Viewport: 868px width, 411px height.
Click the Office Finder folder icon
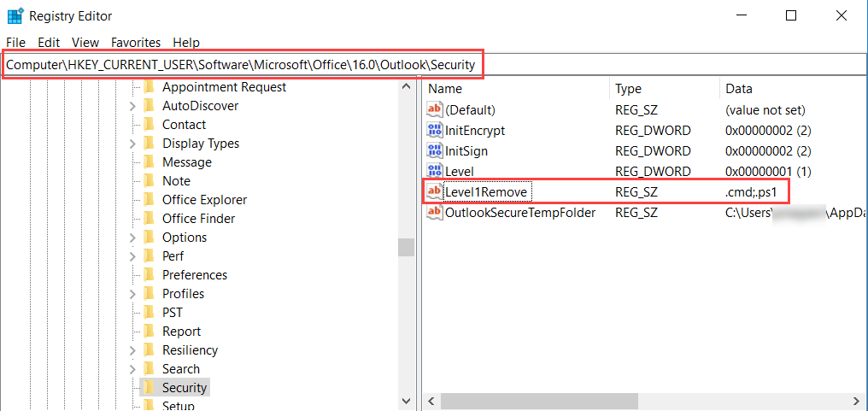tap(149, 219)
